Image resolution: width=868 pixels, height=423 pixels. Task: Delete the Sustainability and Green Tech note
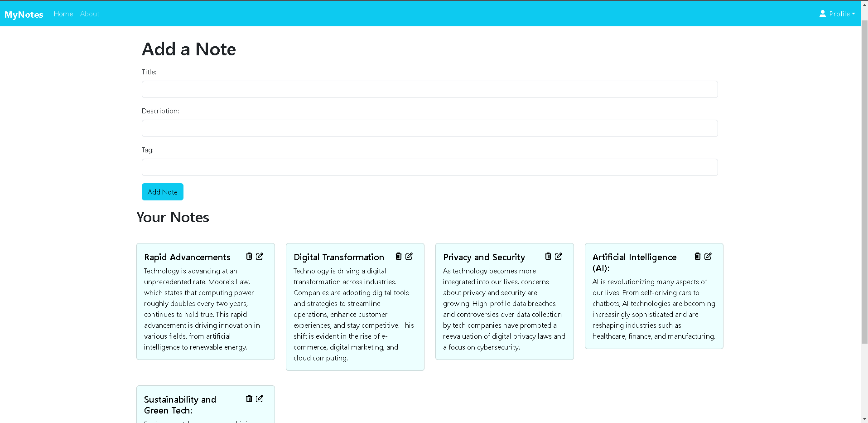coord(249,399)
